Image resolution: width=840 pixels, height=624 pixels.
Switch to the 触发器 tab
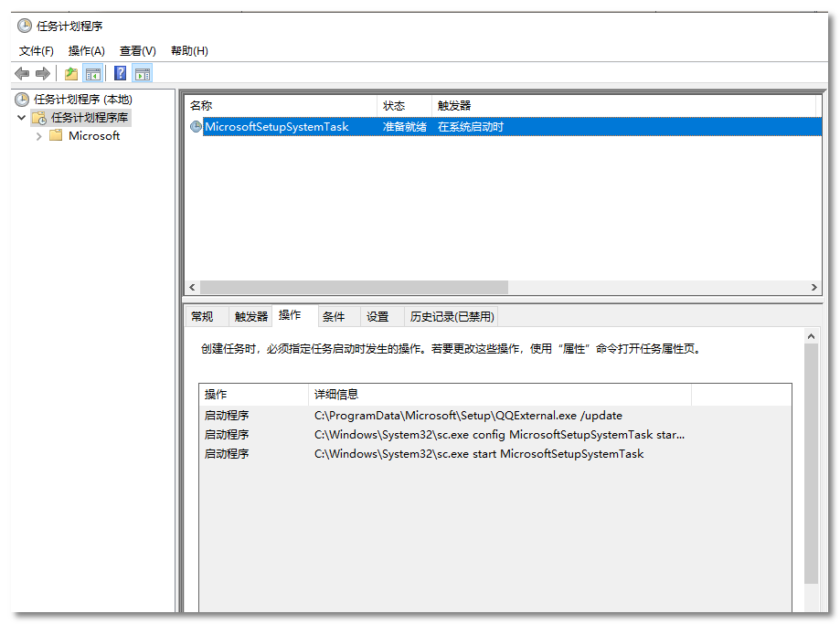251,317
